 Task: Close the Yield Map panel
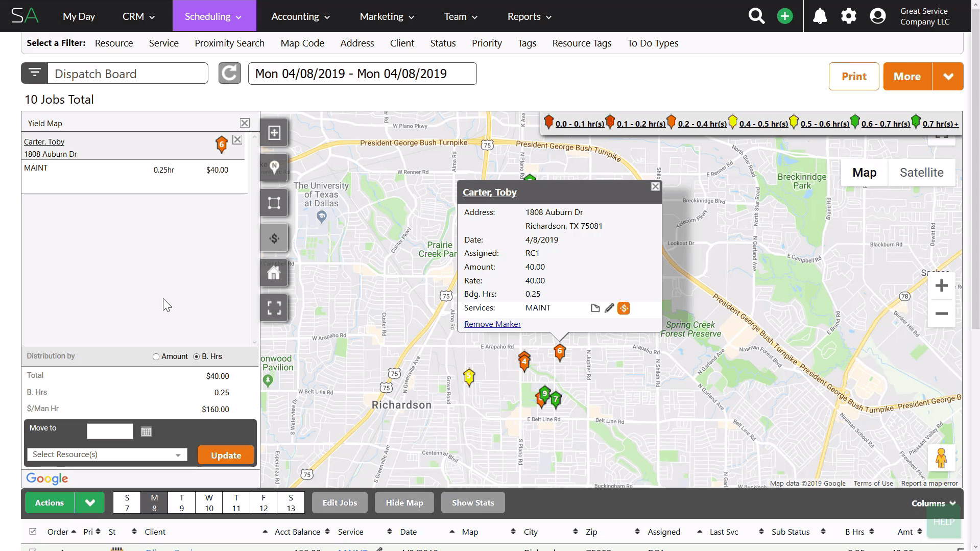[245, 123]
